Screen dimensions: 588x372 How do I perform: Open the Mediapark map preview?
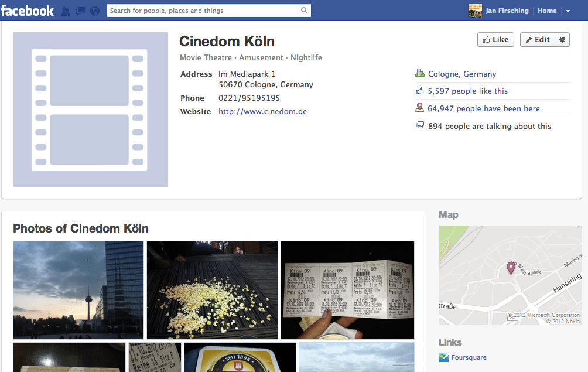tap(510, 275)
